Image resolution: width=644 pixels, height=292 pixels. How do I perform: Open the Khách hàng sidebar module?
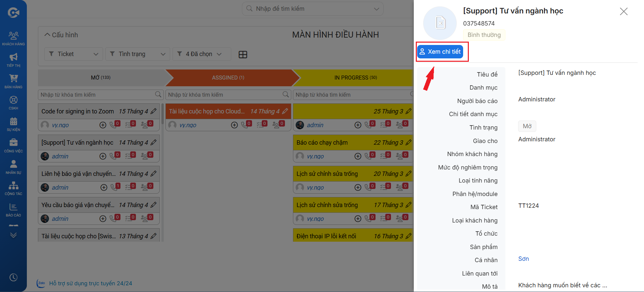(13, 39)
